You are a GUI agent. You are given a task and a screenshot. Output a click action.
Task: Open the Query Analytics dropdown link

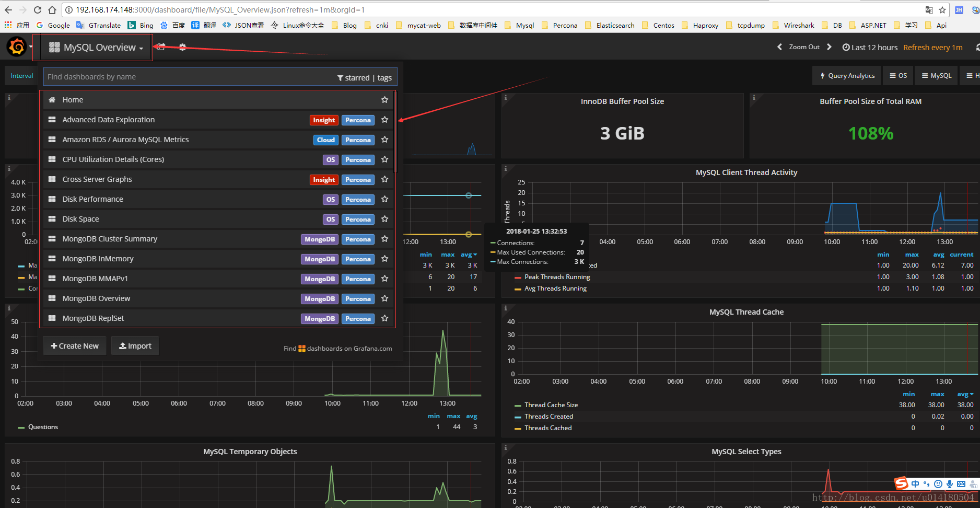(847, 76)
